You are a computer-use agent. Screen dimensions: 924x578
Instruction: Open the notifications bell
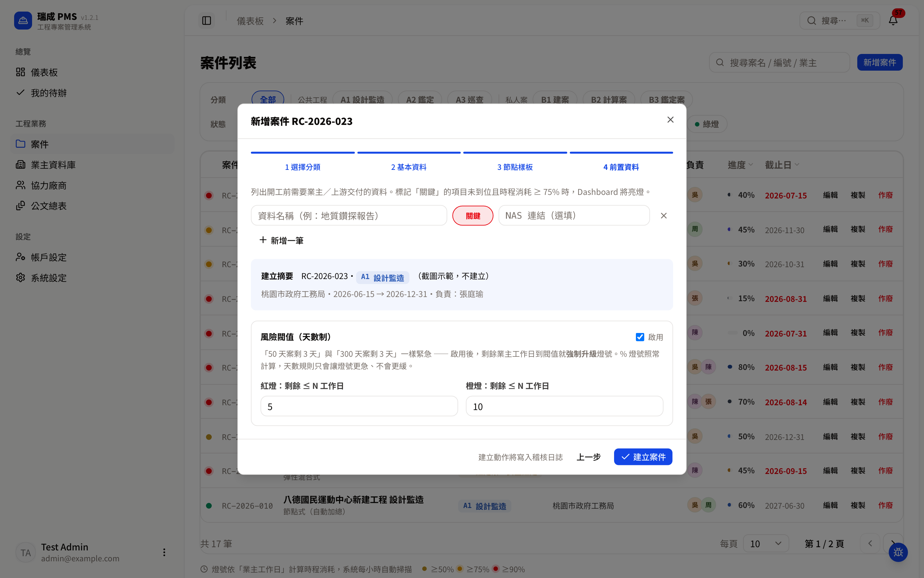pos(893,21)
